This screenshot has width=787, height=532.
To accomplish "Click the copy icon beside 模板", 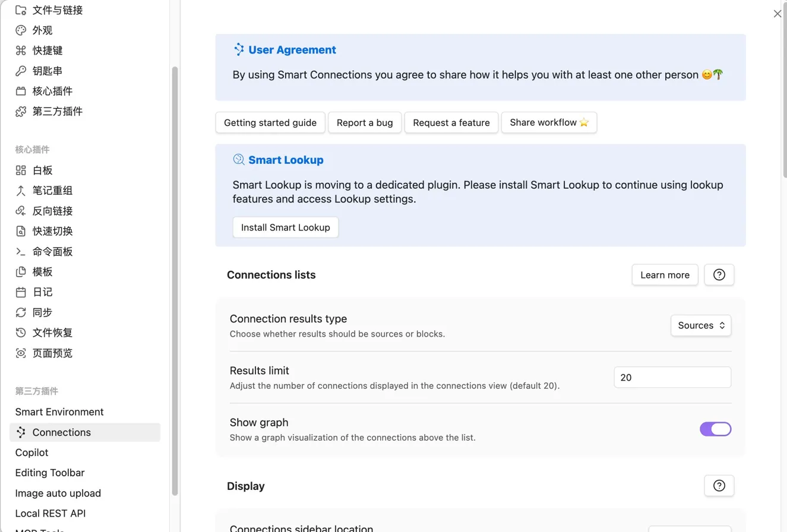I will click(x=21, y=272).
